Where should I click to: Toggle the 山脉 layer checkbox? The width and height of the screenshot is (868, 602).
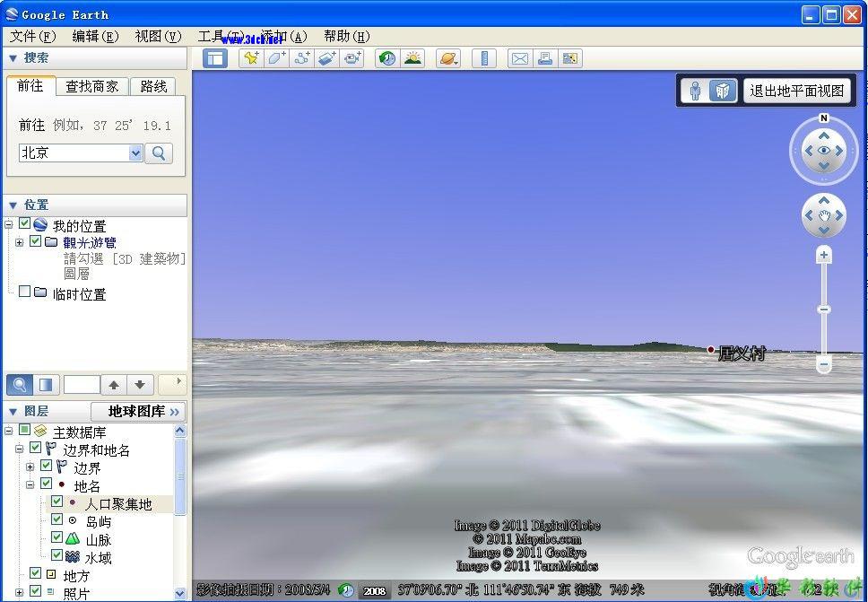(x=56, y=538)
